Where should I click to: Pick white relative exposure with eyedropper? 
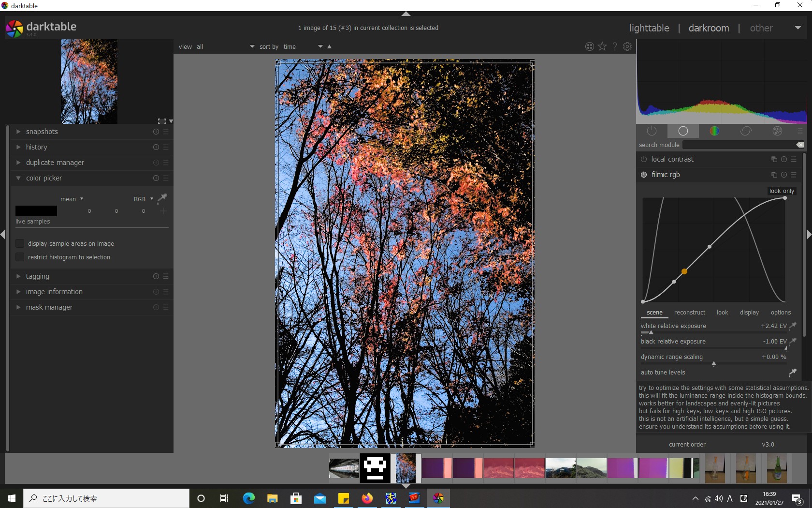point(793,326)
